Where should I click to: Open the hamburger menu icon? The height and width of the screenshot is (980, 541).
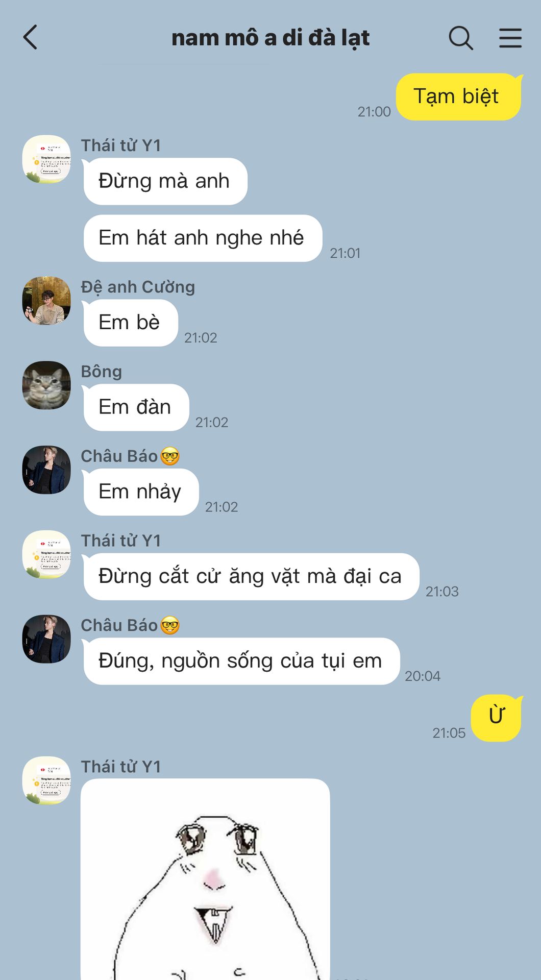pyautogui.click(x=510, y=38)
